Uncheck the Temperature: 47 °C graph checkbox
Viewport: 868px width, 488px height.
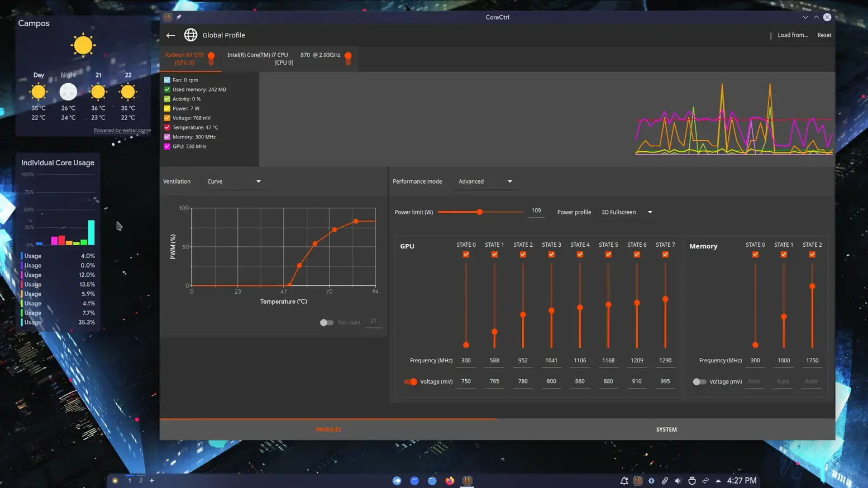pos(167,127)
